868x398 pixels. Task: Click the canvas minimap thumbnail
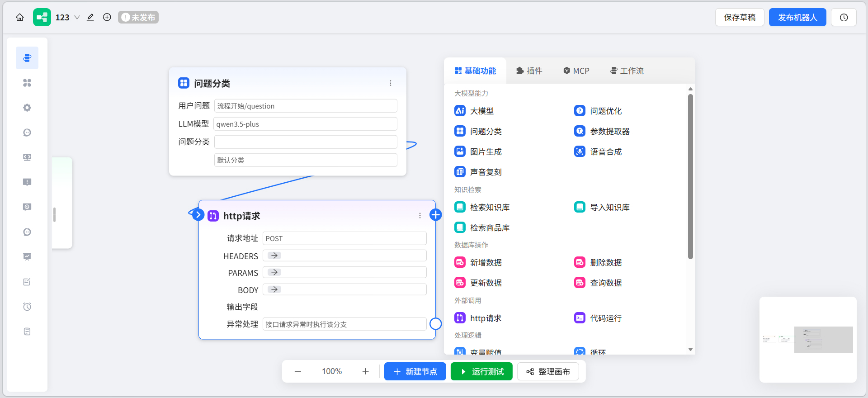pyautogui.click(x=808, y=339)
